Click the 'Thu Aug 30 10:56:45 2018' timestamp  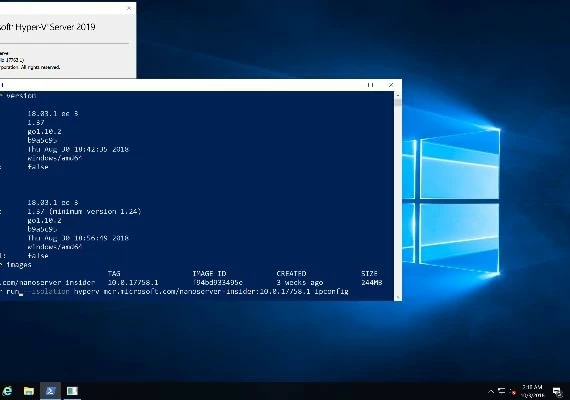click(78, 238)
